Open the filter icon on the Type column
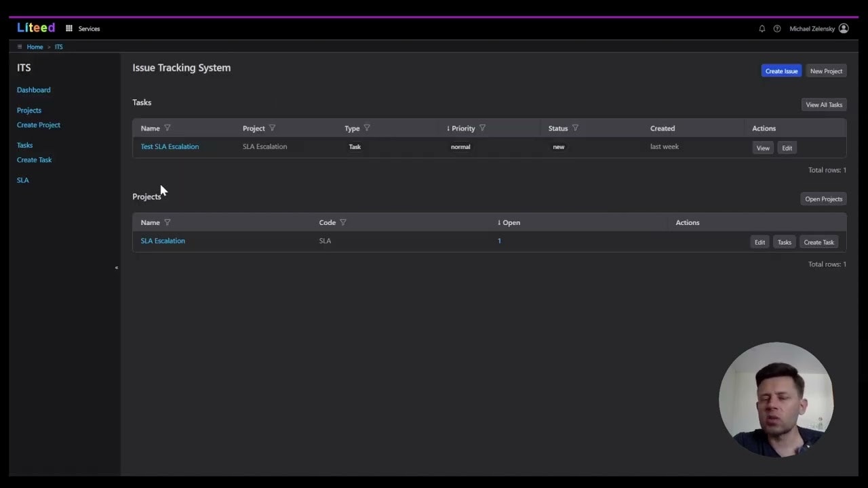This screenshot has height=488, width=868. (366, 128)
